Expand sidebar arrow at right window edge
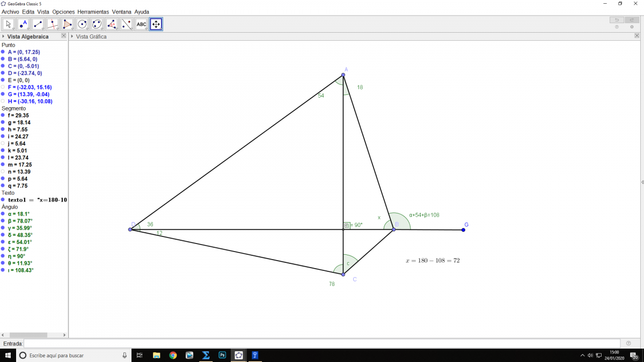Viewport: 644px width, 362px height. click(642, 182)
